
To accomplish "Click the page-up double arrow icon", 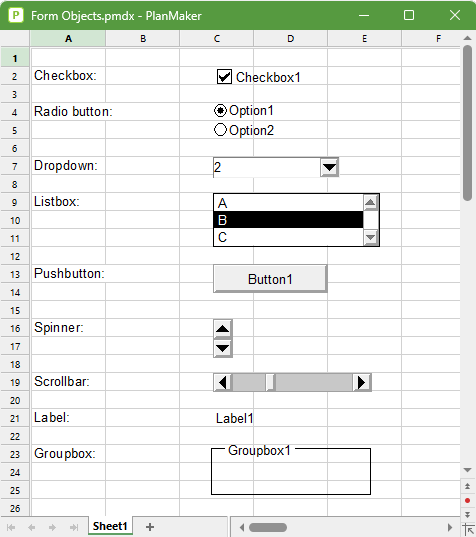I will (467, 486).
